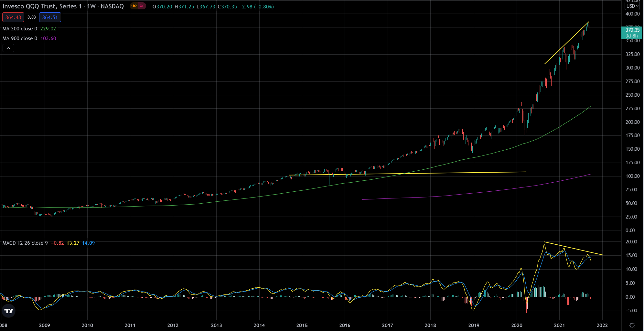The image size is (644, 331).
Task: Click the red 364.48 sell price button
Action: (x=13, y=17)
